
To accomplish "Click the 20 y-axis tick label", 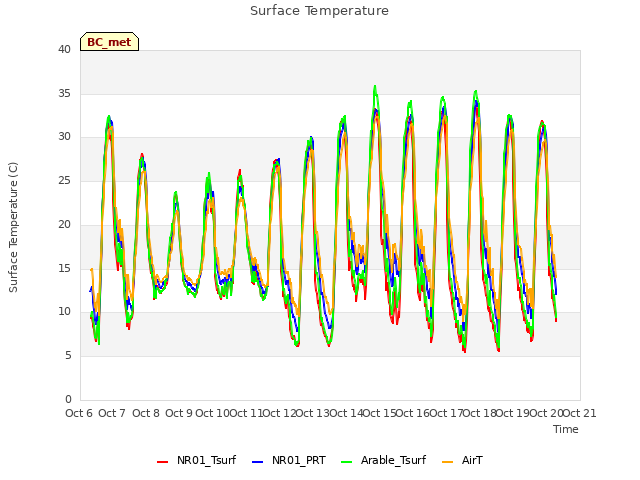I will click(64, 224).
